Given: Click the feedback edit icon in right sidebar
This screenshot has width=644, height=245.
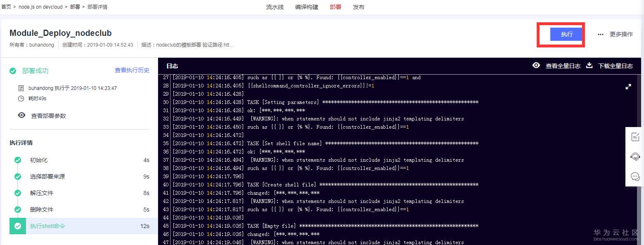Looking at the screenshot, I should click(x=636, y=137).
